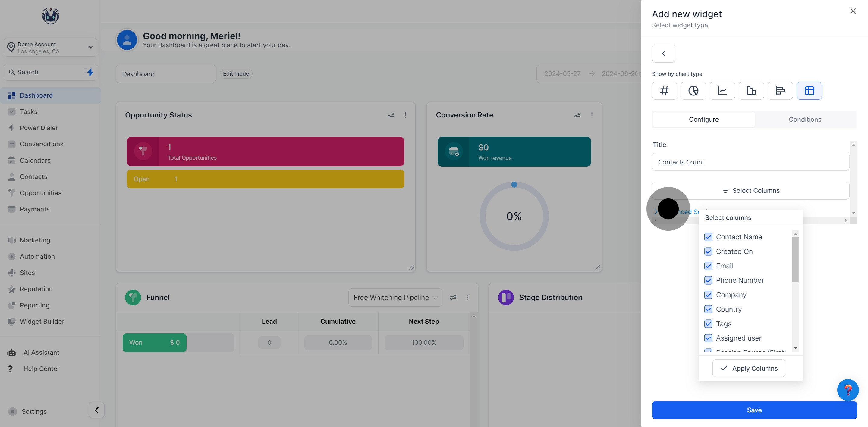Open Widget Builder in the sidebar
This screenshot has width=868, height=427.
coord(42,322)
